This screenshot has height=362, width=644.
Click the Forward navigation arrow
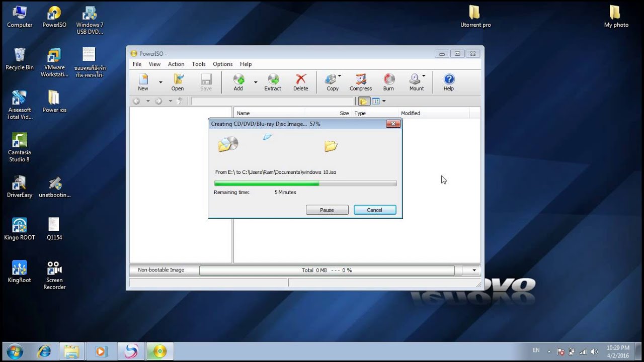pyautogui.click(x=158, y=101)
